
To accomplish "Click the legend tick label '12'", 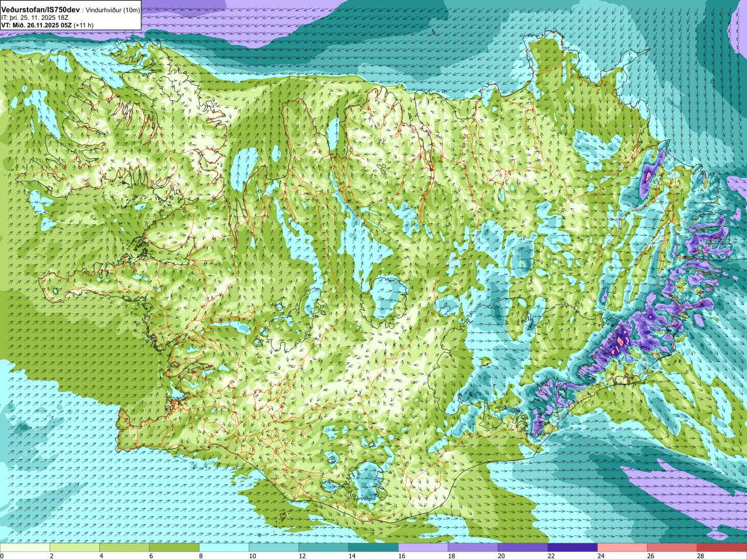I will 302,556.
